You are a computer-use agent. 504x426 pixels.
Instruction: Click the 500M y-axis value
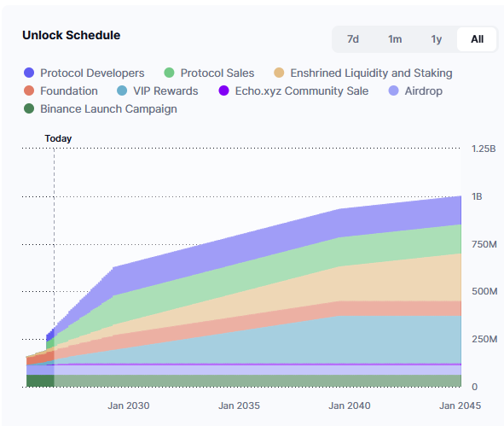[x=484, y=291]
